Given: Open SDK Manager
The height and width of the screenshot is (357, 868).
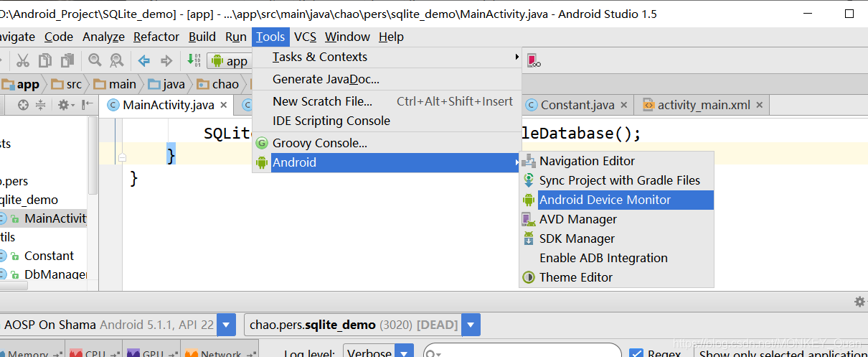Looking at the screenshot, I should (x=617, y=238).
